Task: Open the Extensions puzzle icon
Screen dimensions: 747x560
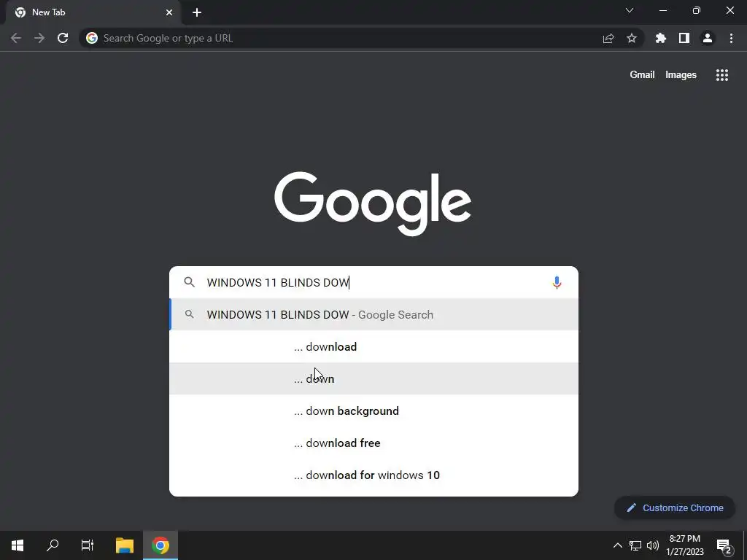Action: pyautogui.click(x=661, y=38)
